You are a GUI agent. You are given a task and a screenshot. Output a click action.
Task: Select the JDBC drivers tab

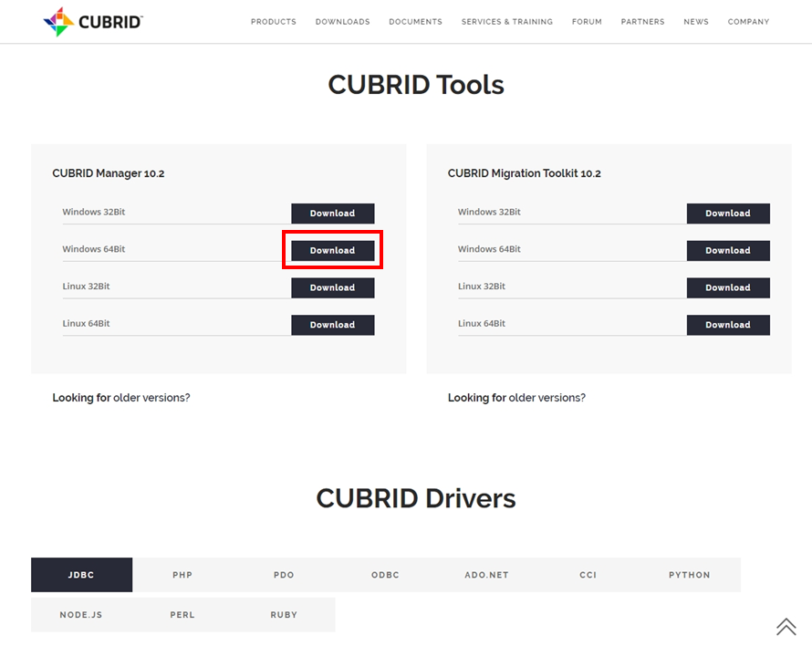click(81, 575)
